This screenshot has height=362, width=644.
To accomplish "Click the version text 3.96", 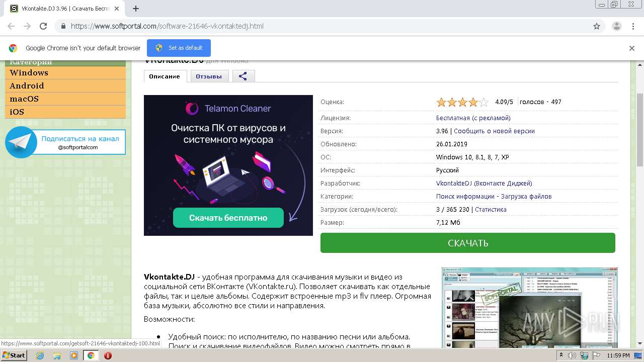I will click(442, 131).
